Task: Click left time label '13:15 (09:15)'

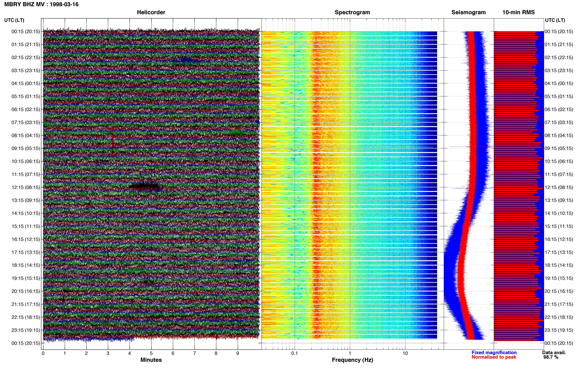Action: (26, 200)
